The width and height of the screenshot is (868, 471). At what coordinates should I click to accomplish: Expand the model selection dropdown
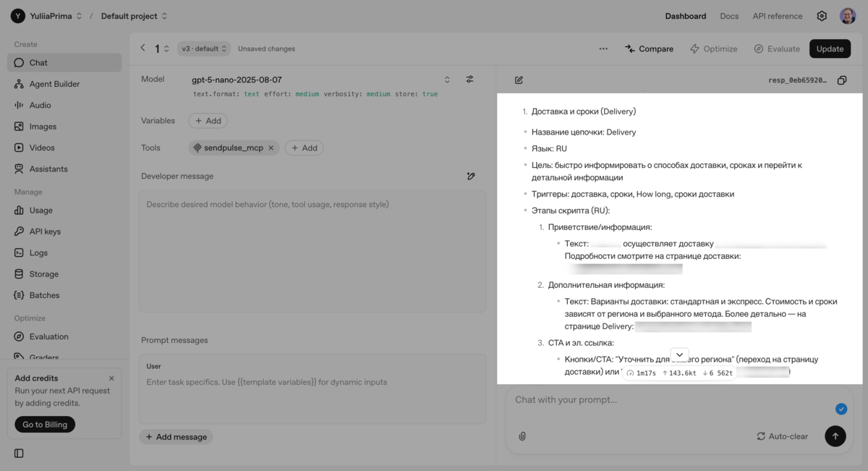[x=447, y=80]
